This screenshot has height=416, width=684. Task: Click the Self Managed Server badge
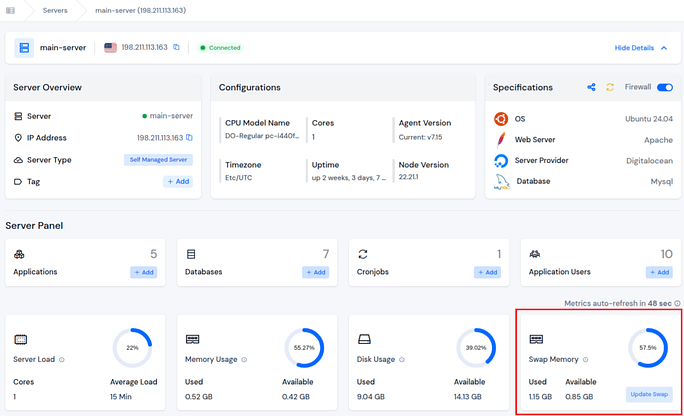158,160
